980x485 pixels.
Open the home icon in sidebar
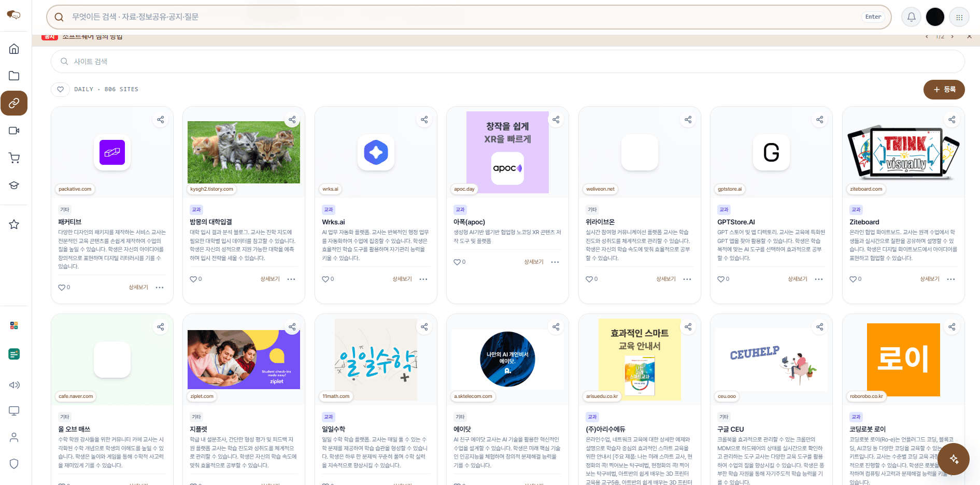tap(14, 49)
